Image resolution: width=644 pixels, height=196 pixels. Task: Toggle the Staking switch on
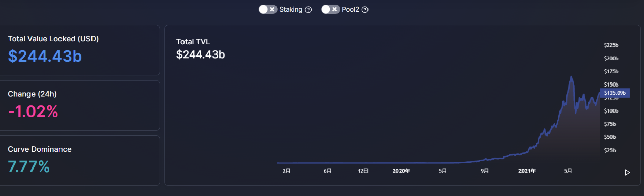tap(268, 9)
